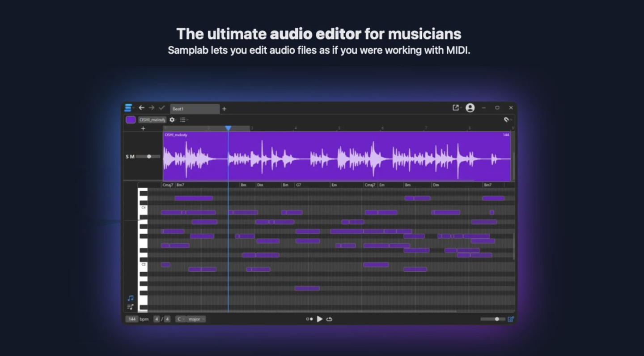Click the 144 bpm tempo field
Image resolution: width=644 pixels, height=356 pixels.
point(131,319)
